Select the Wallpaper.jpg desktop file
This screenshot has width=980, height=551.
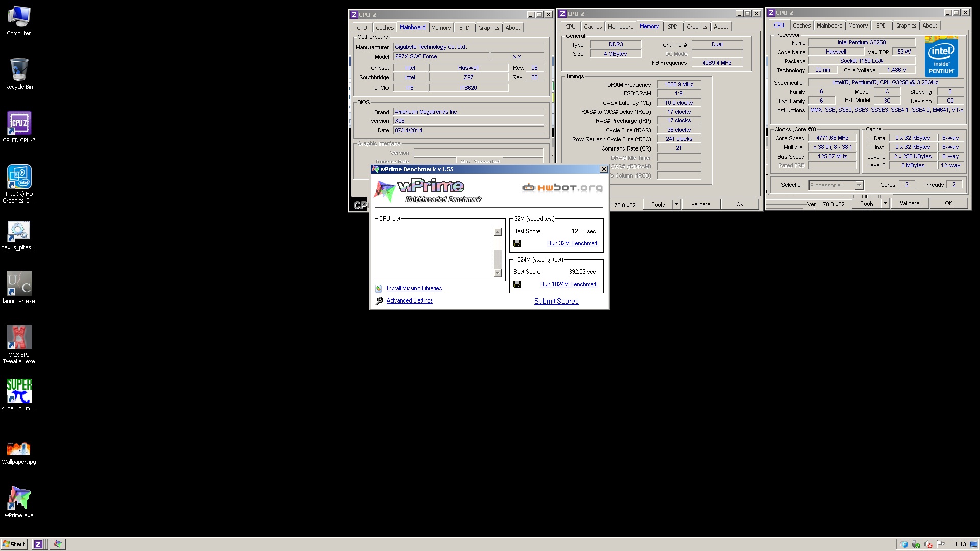tap(19, 453)
